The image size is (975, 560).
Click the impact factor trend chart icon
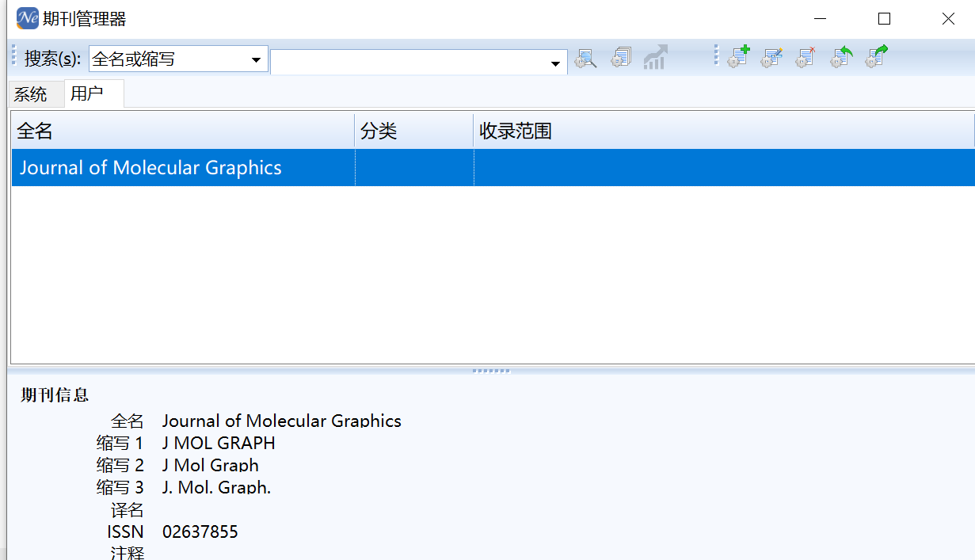(655, 58)
